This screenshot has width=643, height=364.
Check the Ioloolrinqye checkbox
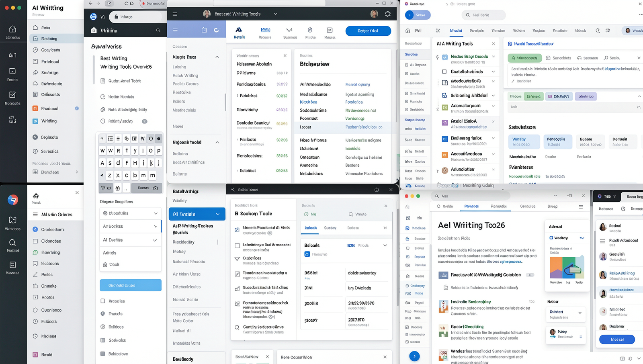click(237, 245)
